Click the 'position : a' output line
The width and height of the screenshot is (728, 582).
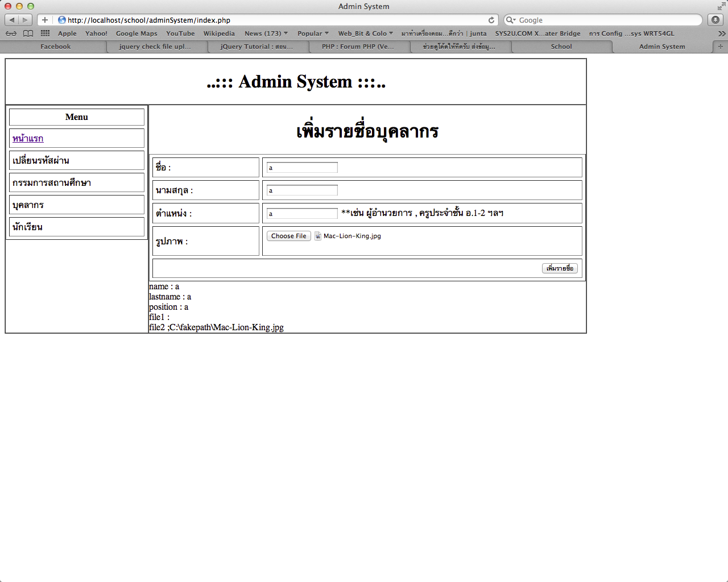pos(169,307)
